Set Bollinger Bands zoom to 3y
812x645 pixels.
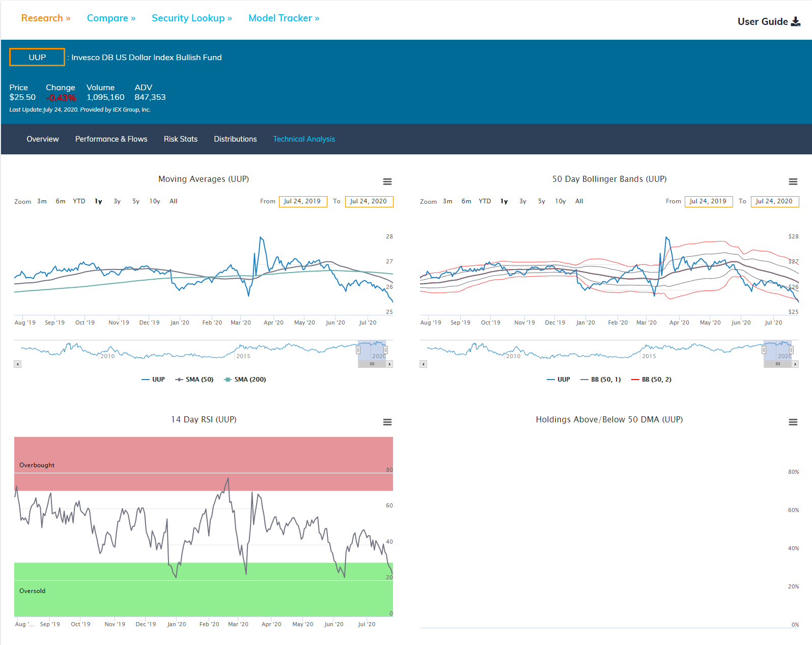click(523, 201)
